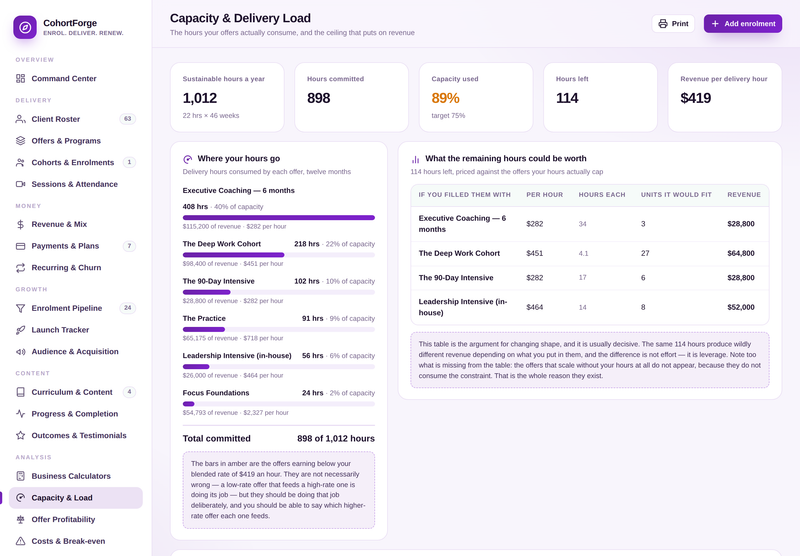Go to Curriculum & Content
This screenshot has width=800, height=556.
point(76,392)
